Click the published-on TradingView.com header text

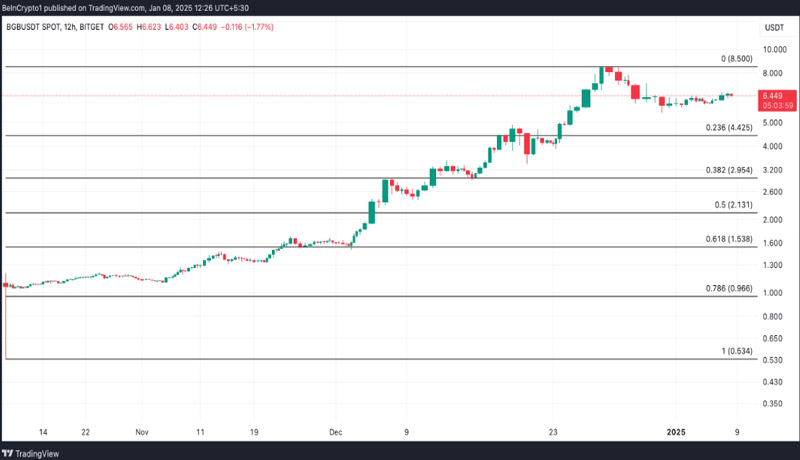126,8
